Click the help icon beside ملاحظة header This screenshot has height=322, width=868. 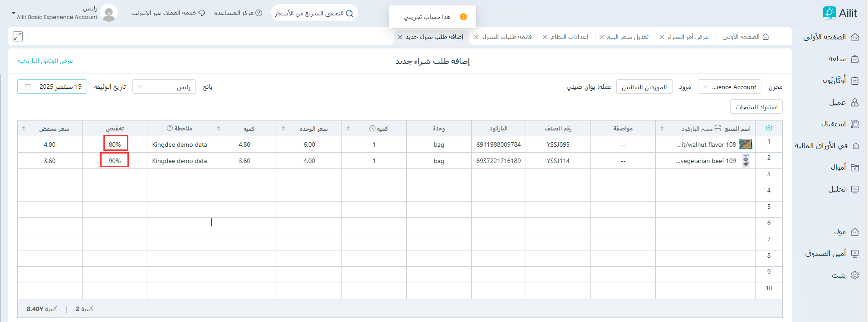[170, 128]
